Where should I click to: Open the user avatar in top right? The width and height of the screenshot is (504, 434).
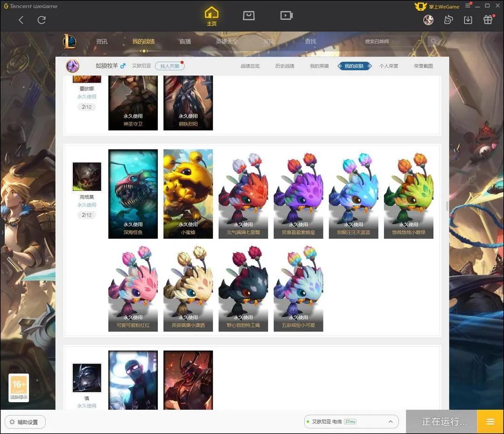(x=428, y=20)
